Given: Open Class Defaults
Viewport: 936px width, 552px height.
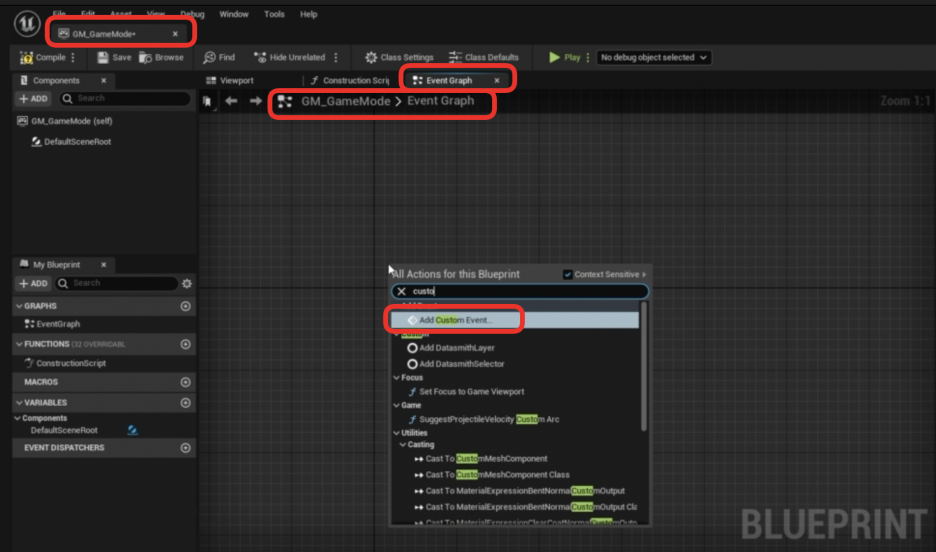Looking at the screenshot, I should click(x=484, y=57).
